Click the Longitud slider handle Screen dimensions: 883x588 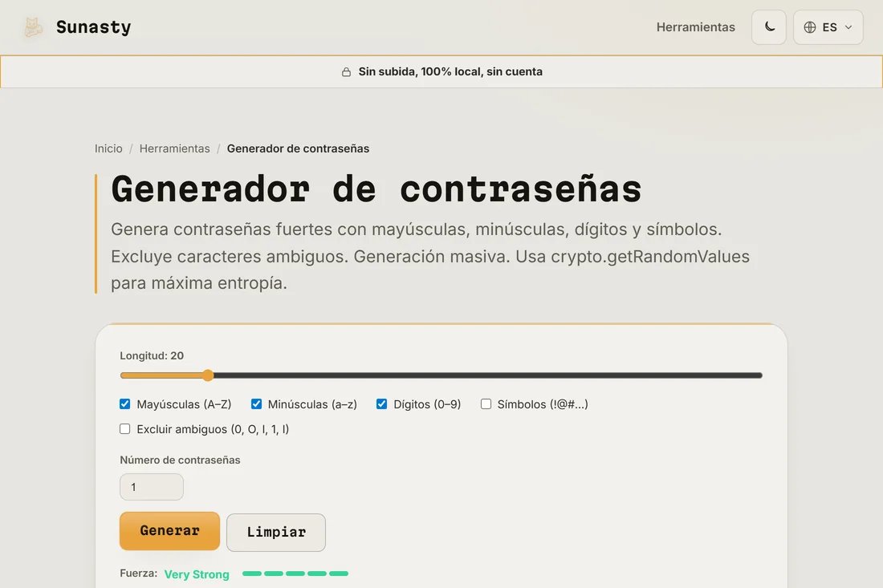coord(208,375)
